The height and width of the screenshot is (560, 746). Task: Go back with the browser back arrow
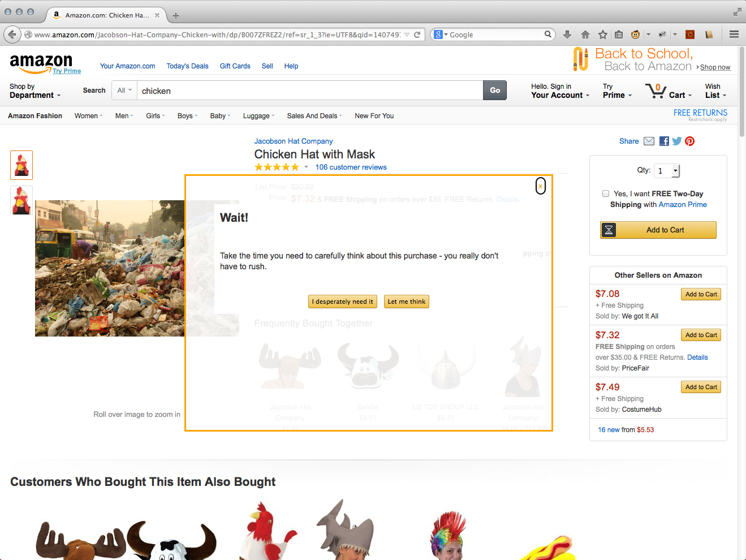pyautogui.click(x=12, y=35)
